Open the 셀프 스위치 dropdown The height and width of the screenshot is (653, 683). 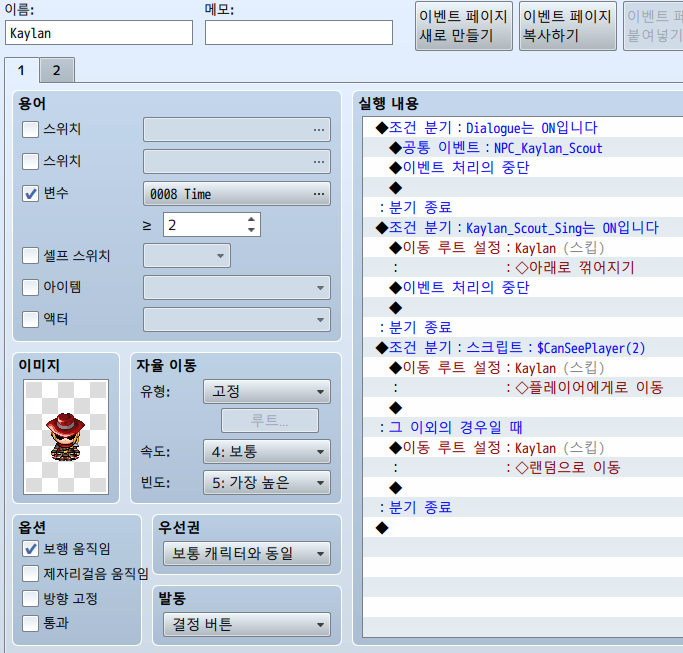[x=187, y=256]
